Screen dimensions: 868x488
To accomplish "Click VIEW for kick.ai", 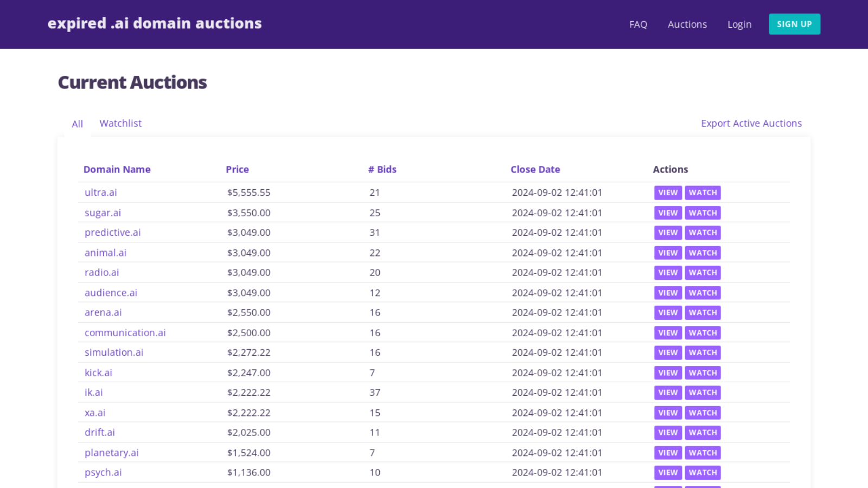I will click(668, 373).
